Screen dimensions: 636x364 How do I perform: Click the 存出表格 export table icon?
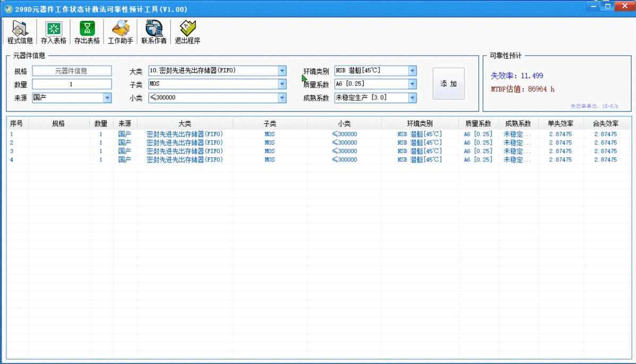coord(86,32)
